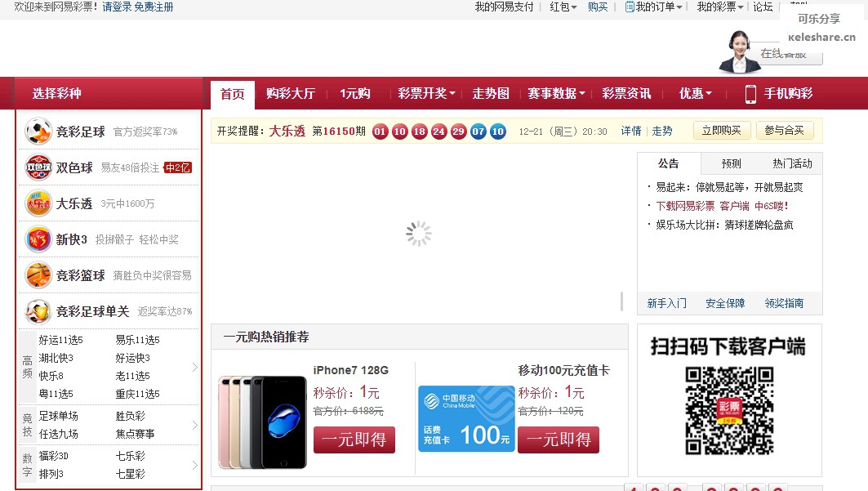868x491 pixels.
Task: Click the 参与合买 button
Action: (x=785, y=130)
